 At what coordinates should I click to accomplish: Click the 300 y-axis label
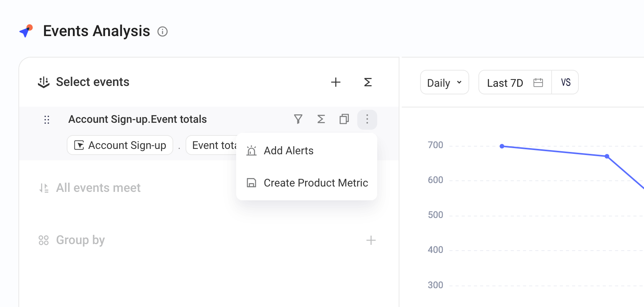[x=435, y=285]
